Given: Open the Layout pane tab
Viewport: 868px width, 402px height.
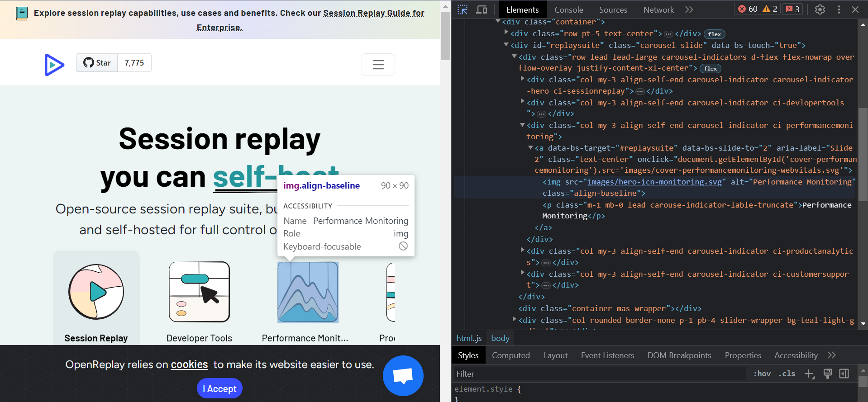Looking at the screenshot, I should (x=555, y=355).
